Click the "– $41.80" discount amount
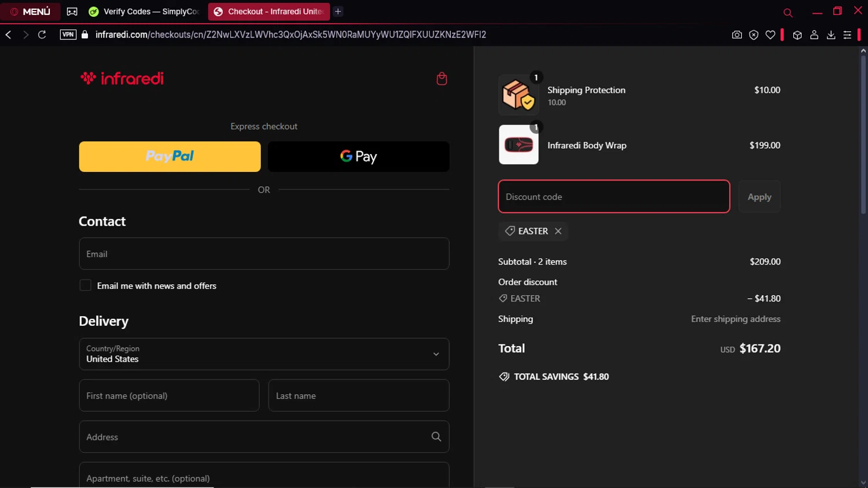868x488 pixels. pyautogui.click(x=764, y=299)
